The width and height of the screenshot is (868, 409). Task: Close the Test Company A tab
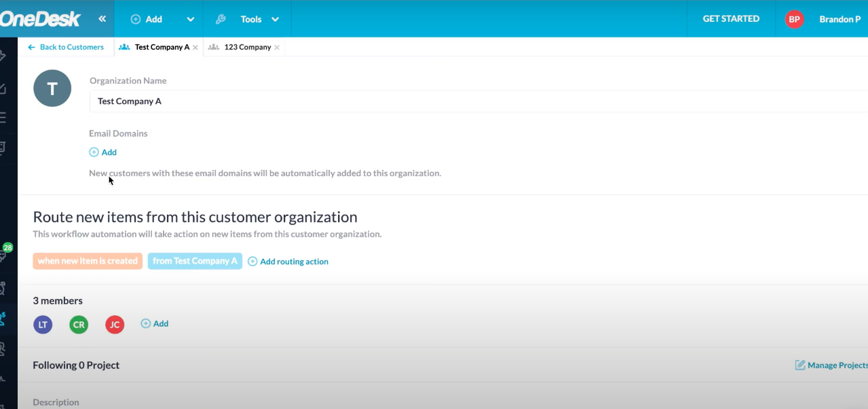(x=195, y=48)
